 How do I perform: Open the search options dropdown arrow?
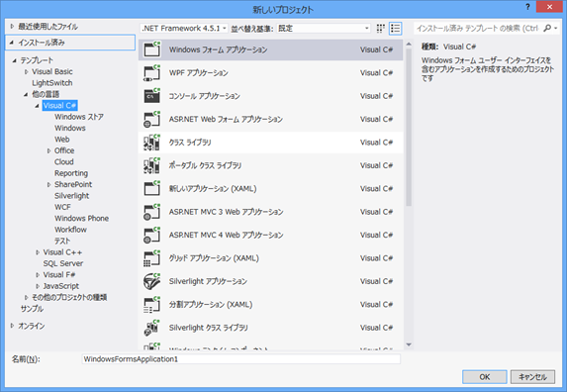coord(556,28)
